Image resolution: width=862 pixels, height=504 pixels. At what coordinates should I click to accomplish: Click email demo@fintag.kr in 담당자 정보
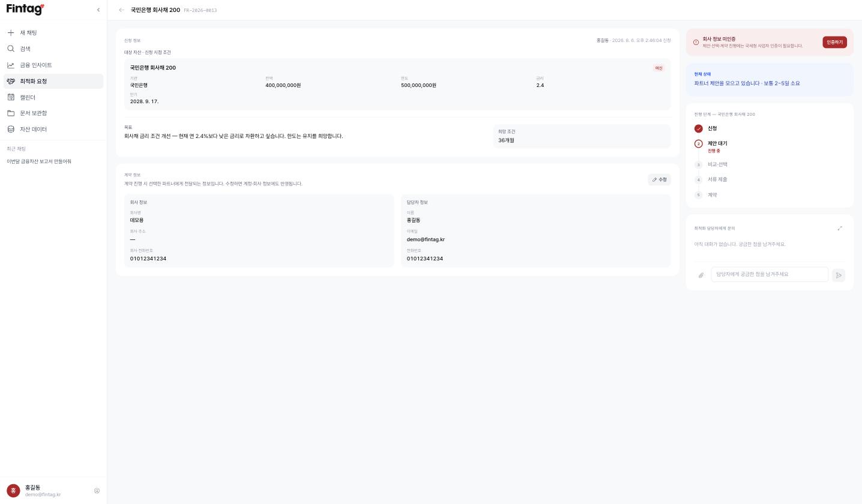click(426, 239)
